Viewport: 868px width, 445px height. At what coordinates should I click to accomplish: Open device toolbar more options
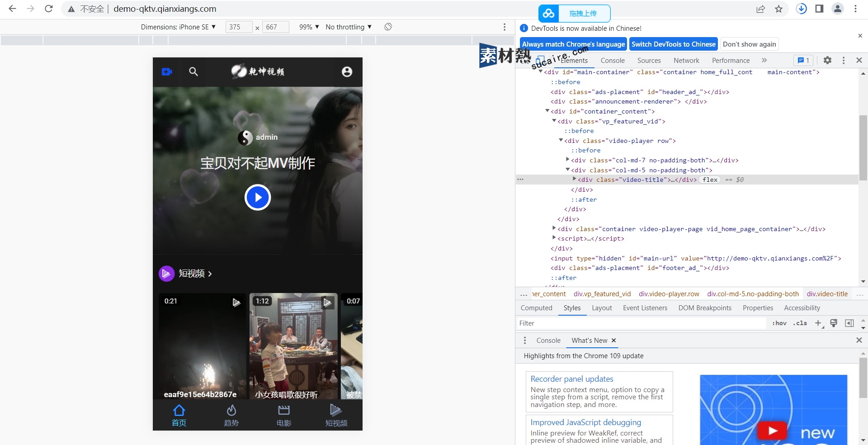pyautogui.click(x=505, y=27)
